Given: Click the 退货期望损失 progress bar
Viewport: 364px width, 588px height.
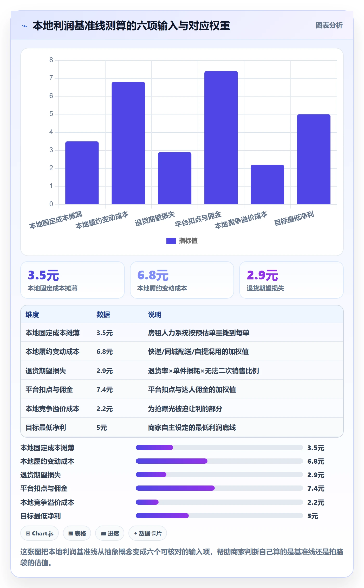Looking at the screenshot, I should click(219, 475).
